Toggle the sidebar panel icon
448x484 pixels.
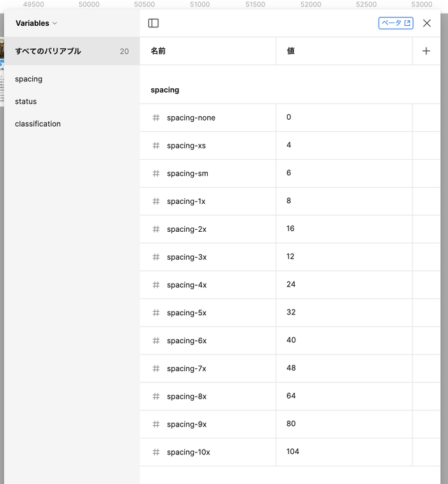coord(153,23)
